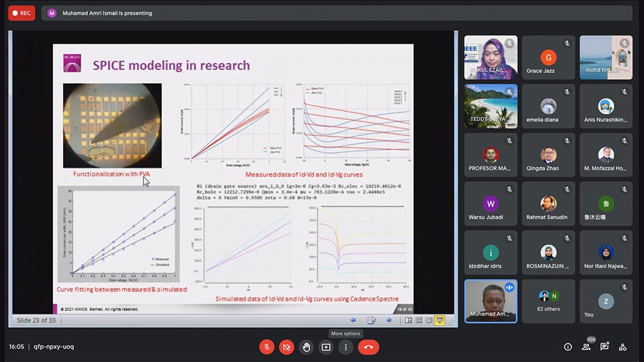The width and height of the screenshot is (644, 362).
Task: Click the slide's previous arrow button
Action: 354,320
